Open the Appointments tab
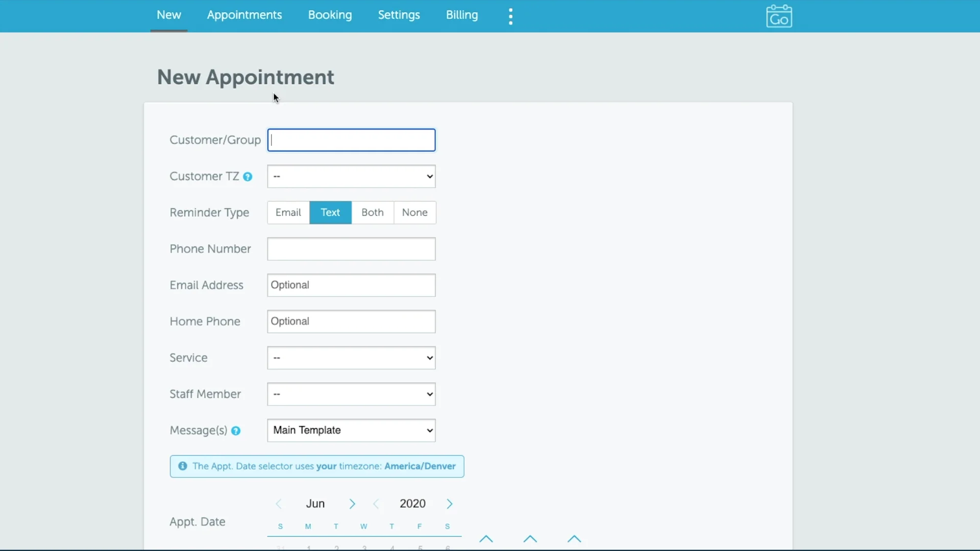This screenshot has height=551, width=980. (244, 15)
